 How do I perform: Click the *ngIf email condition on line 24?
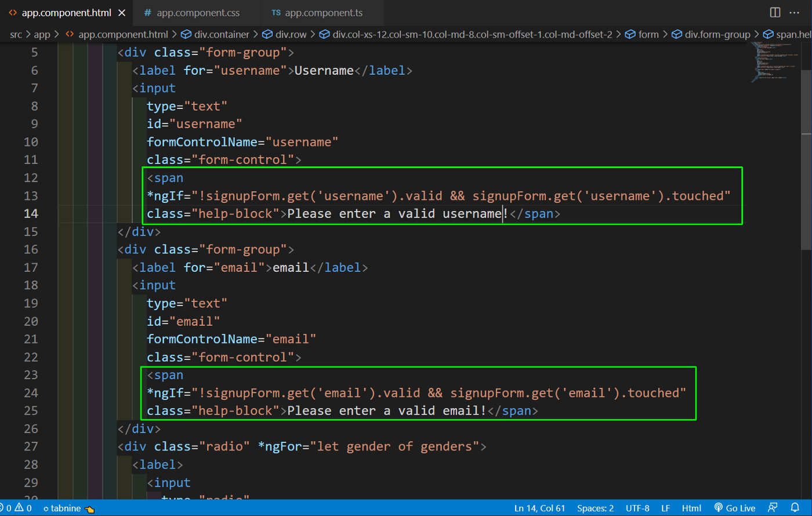point(416,393)
